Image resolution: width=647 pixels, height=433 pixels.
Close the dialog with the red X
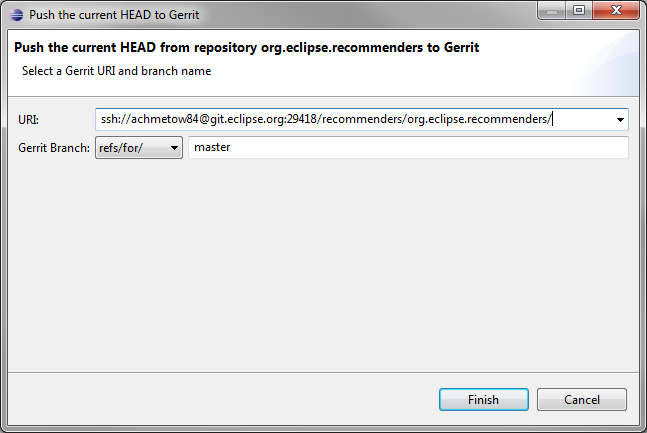[x=615, y=11]
